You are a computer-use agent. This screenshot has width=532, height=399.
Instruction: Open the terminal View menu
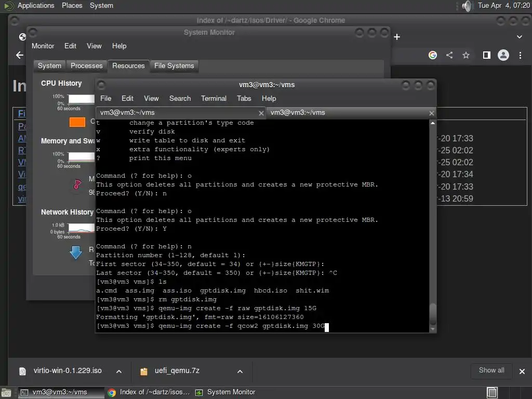click(151, 98)
